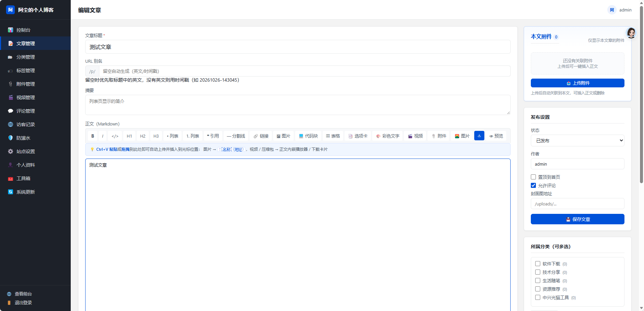Open 评论管理 in the sidebar

pyautogui.click(x=35, y=111)
